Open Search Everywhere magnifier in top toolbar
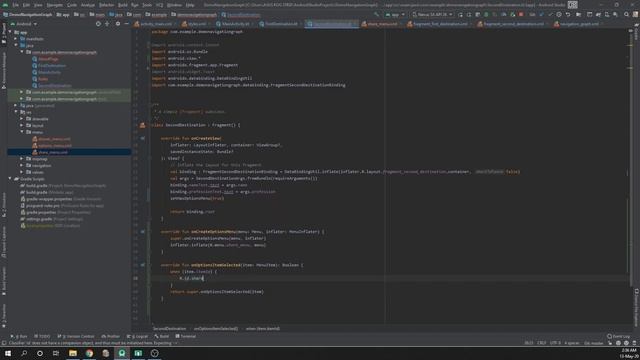 tap(626, 14)
